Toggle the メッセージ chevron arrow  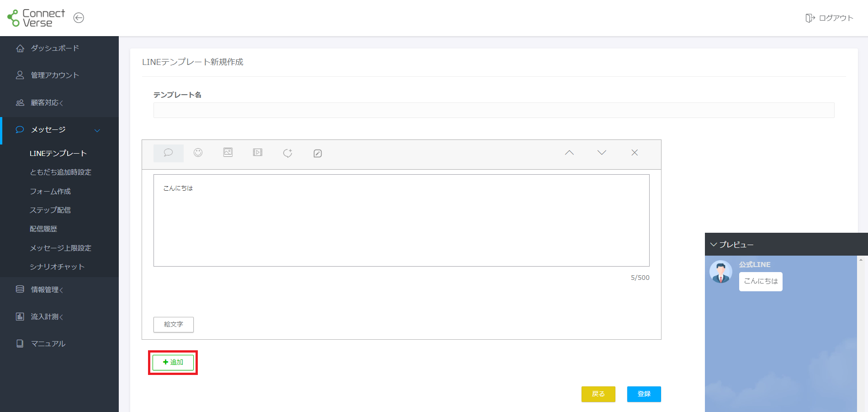[97, 131]
